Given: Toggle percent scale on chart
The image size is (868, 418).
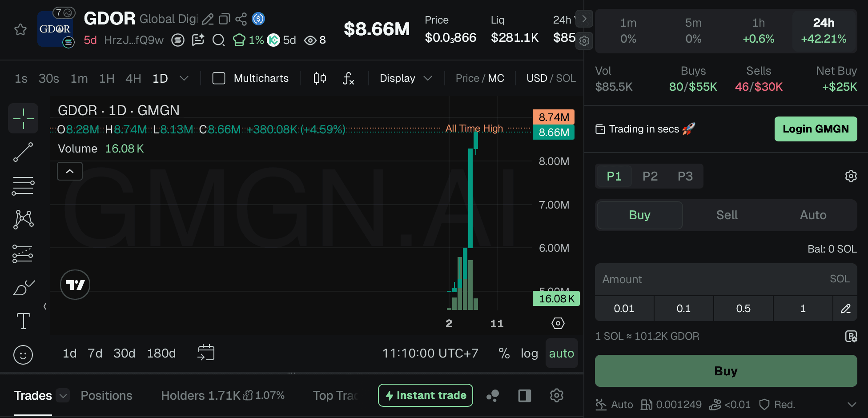Looking at the screenshot, I should (504, 353).
